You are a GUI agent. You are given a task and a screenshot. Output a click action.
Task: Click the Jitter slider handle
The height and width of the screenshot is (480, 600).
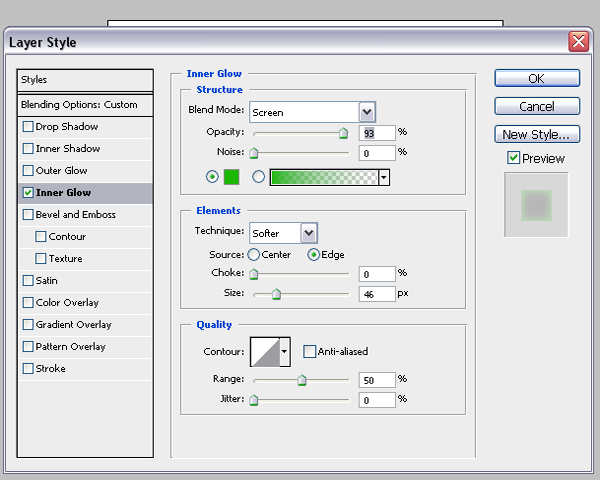254,400
